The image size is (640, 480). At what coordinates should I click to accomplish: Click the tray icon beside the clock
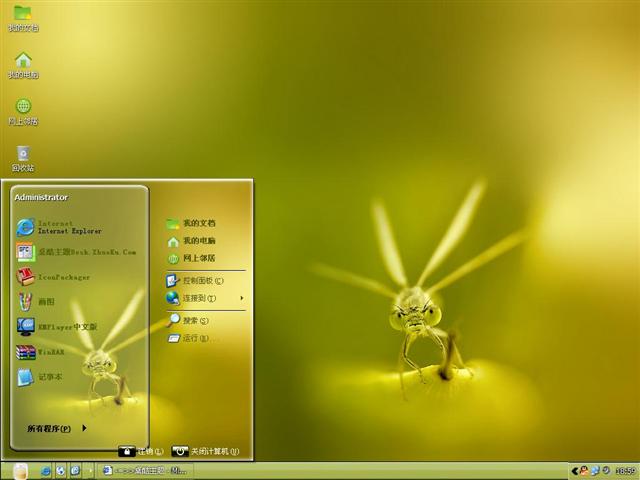click(x=607, y=471)
